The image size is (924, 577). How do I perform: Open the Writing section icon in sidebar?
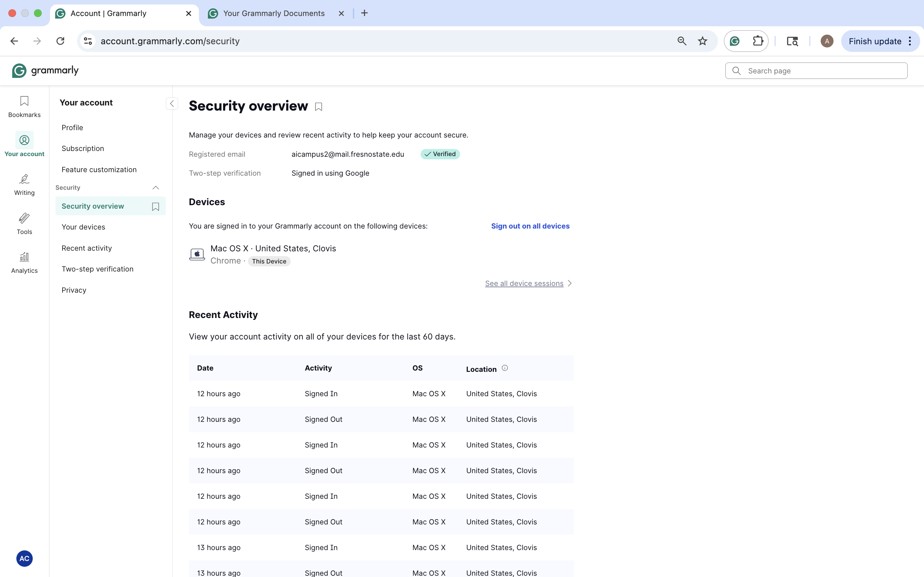click(24, 184)
